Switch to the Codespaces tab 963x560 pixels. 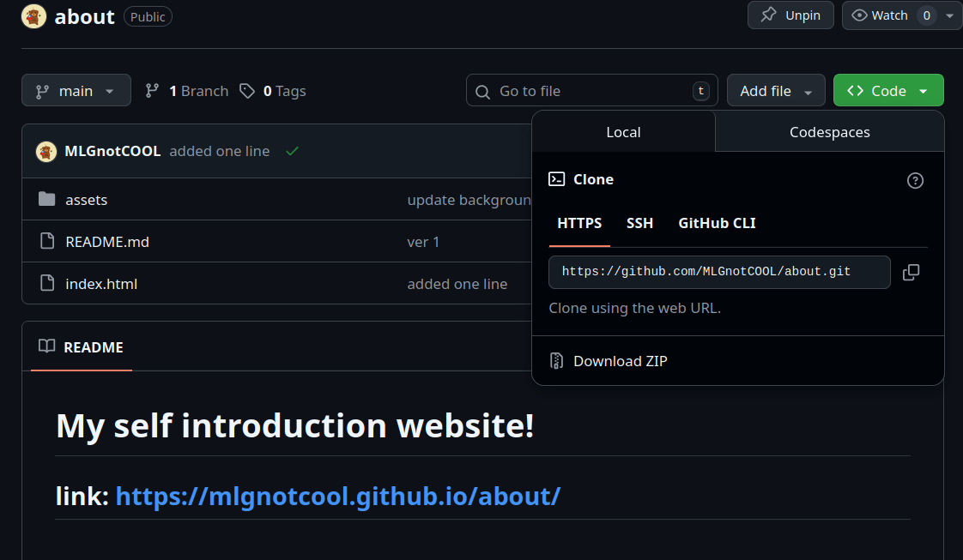[830, 132]
